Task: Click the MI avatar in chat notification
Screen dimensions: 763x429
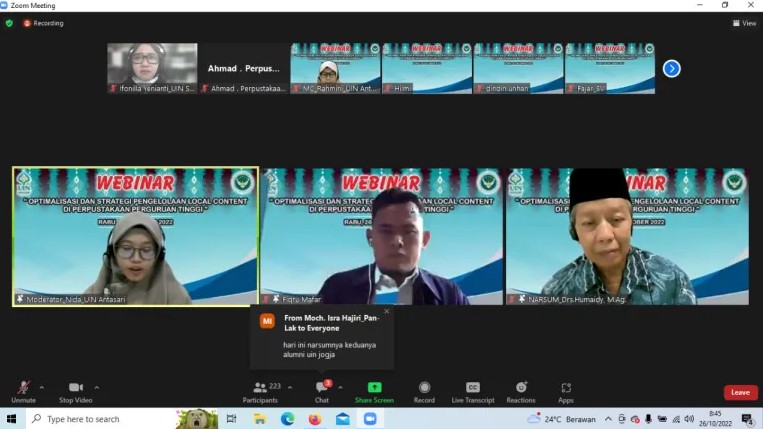Action: point(267,321)
